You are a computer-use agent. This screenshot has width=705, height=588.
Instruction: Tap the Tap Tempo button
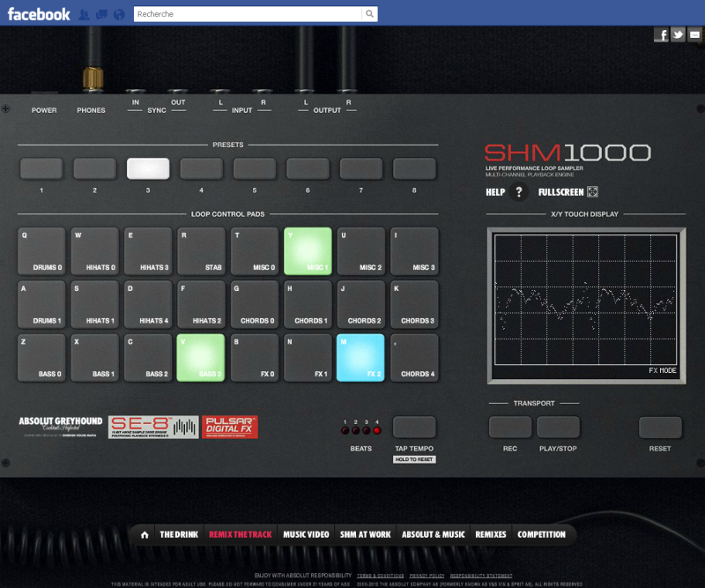pyautogui.click(x=414, y=427)
